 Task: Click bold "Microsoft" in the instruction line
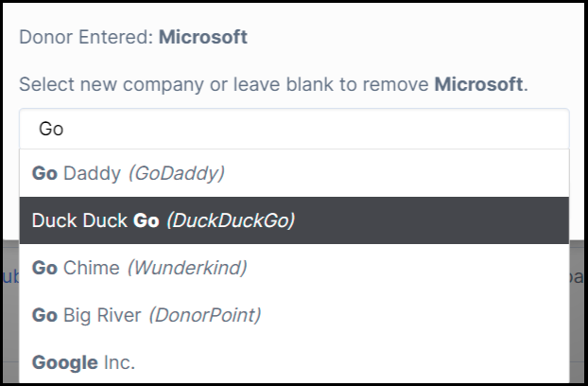tap(478, 84)
